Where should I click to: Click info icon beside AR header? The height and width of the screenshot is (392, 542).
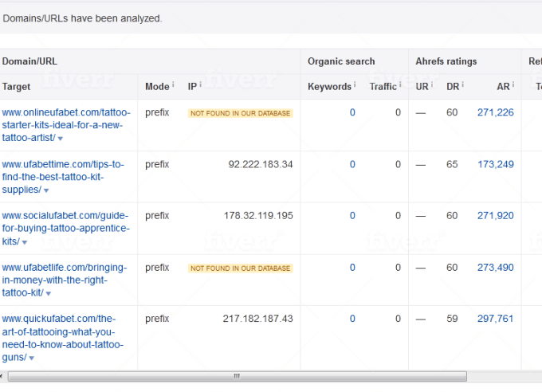point(513,84)
